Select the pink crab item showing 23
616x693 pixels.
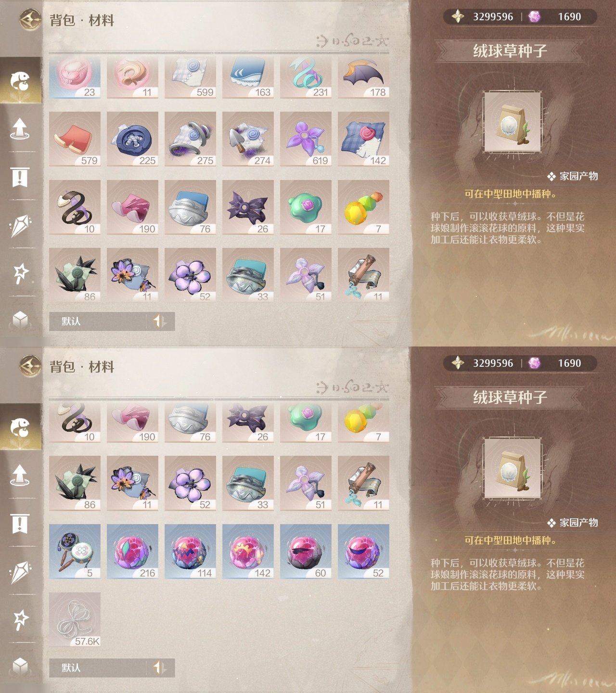[75, 77]
